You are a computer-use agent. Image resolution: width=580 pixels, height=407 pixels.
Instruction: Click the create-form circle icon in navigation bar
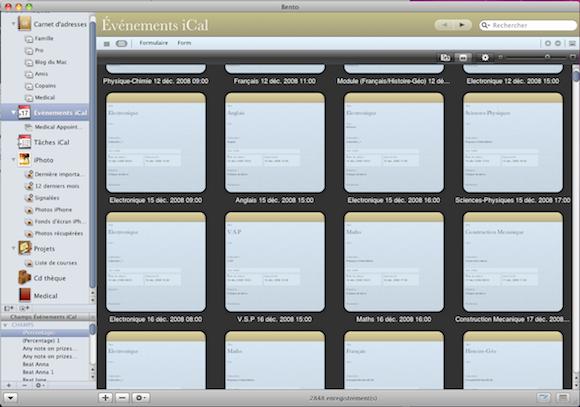click(548, 43)
